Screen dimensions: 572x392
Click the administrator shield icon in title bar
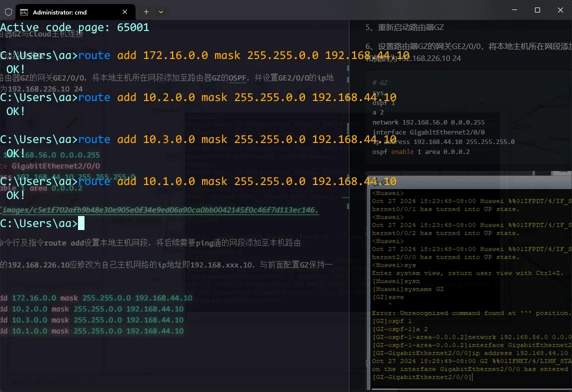[8, 12]
